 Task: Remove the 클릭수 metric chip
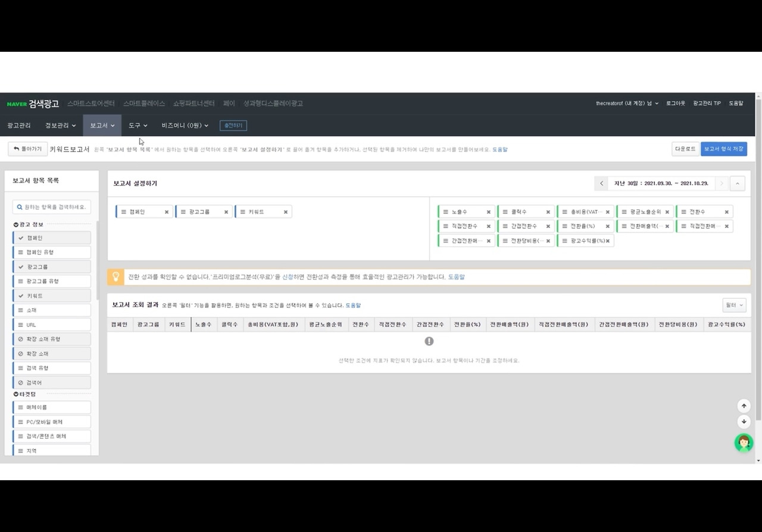pos(548,212)
